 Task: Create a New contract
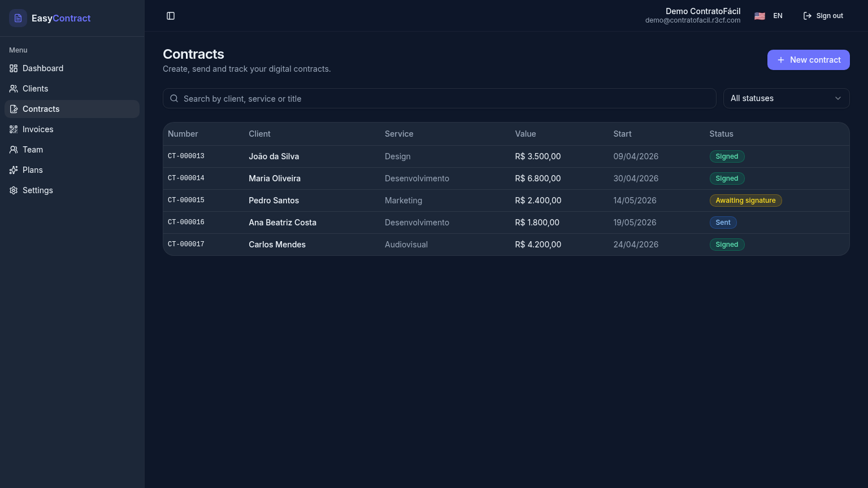(809, 60)
